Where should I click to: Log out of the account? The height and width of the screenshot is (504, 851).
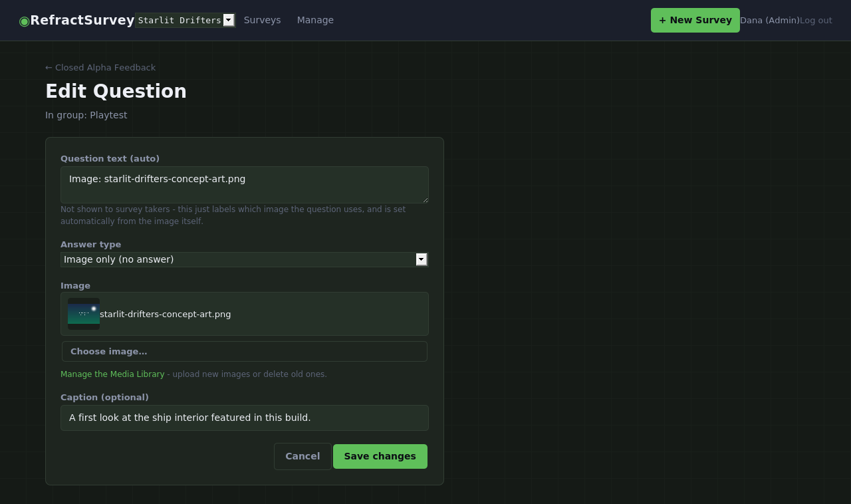816,21
